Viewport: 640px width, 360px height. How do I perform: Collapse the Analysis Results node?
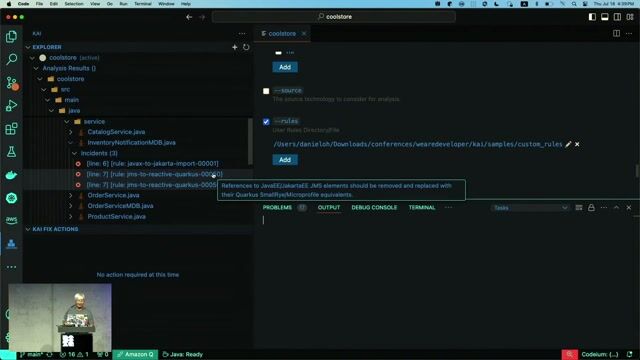coord(36,69)
